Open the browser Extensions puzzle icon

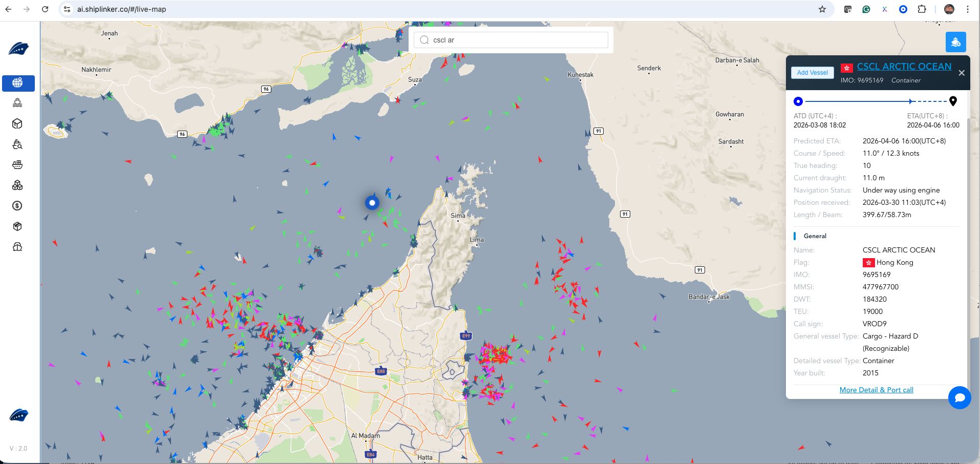point(922,9)
